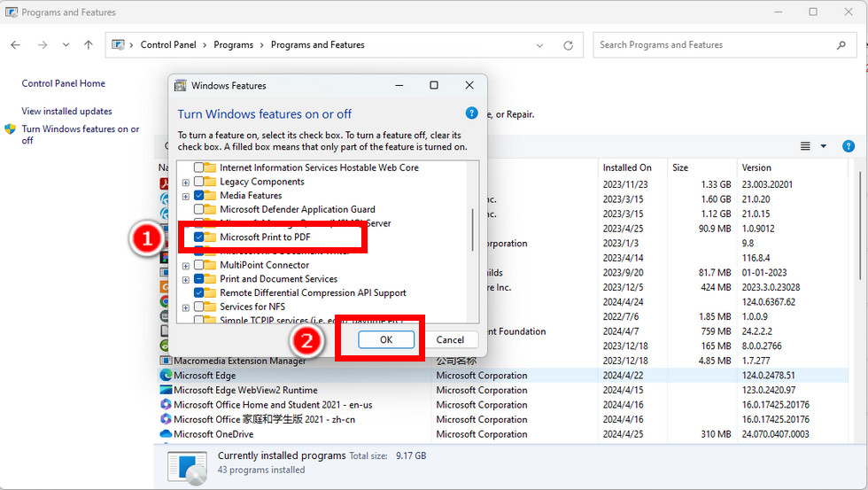This screenshot has height=490, width=868.
Task: Click the Microsoft Edge icon in list
Action: [x=166, y=375]
